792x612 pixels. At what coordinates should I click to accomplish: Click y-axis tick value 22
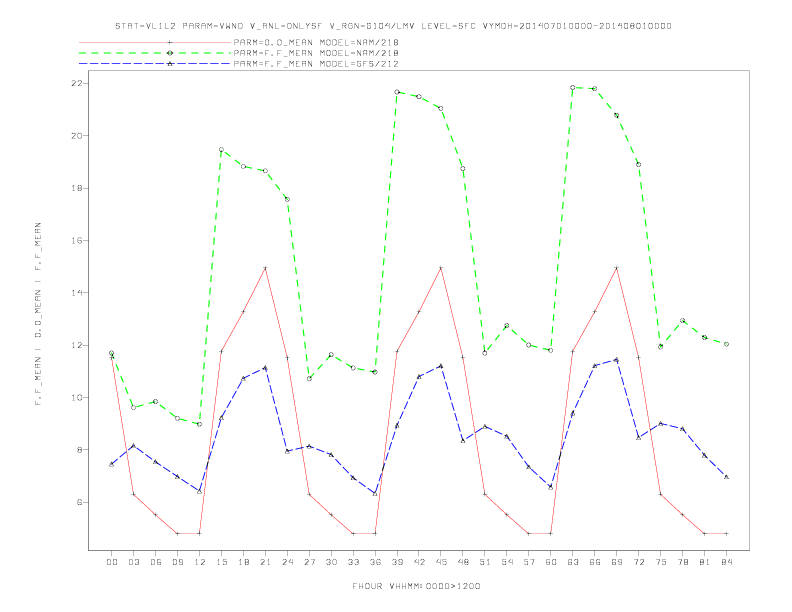pos(76,83)
